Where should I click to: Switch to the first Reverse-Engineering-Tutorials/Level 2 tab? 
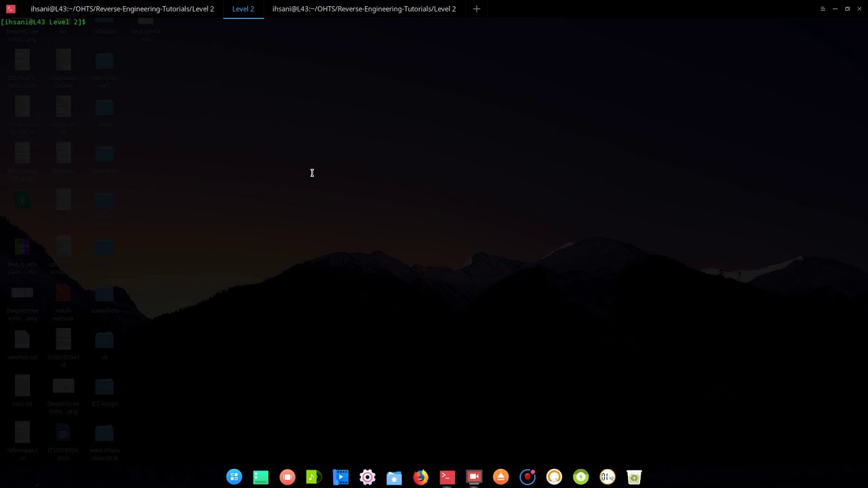[122, 9]
